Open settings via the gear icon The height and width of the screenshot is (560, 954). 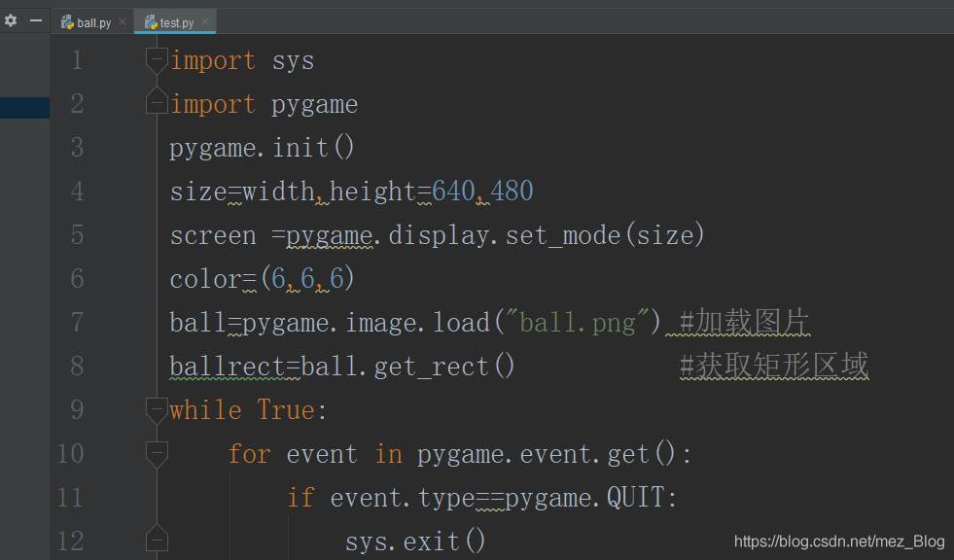[12, 18]
